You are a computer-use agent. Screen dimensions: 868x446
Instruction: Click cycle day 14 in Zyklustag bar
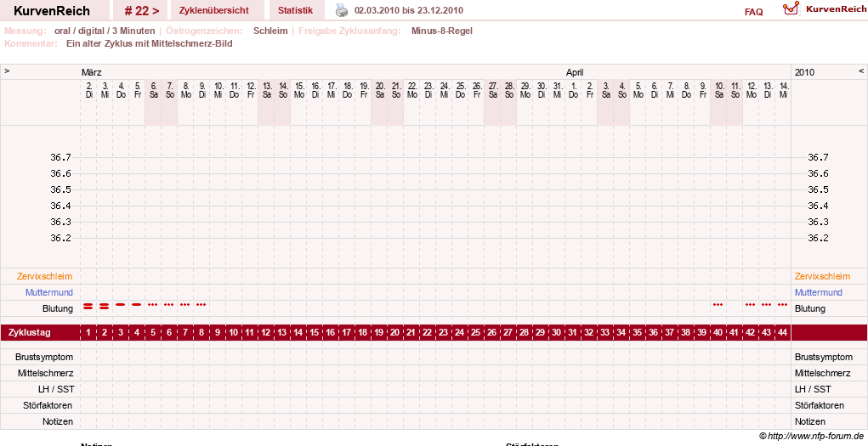(x=298, y=332)
